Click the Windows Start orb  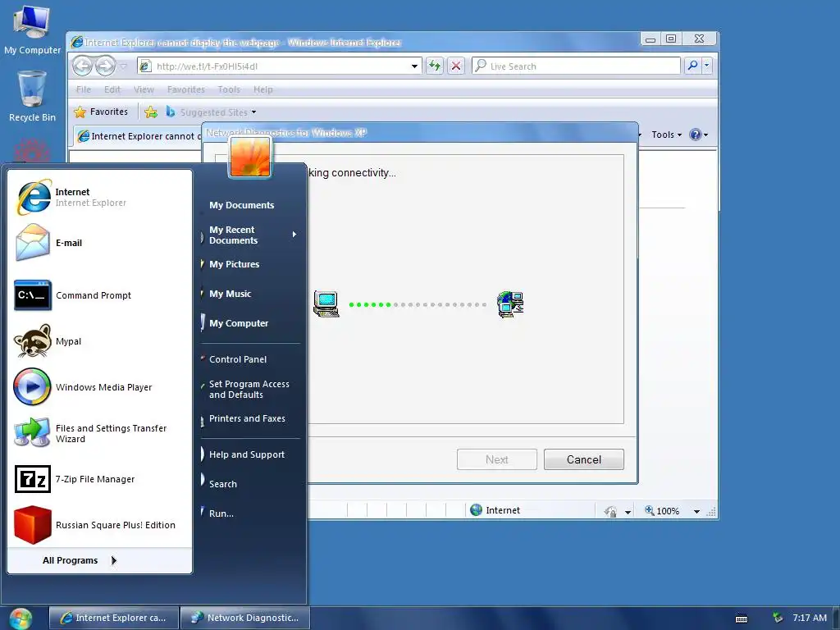point(21,619)
